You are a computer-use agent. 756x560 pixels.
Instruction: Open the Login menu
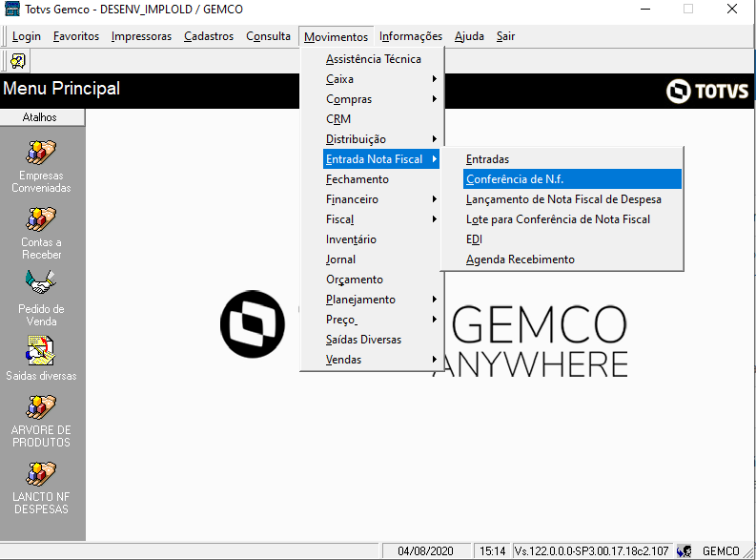click(x=27, y=36)
